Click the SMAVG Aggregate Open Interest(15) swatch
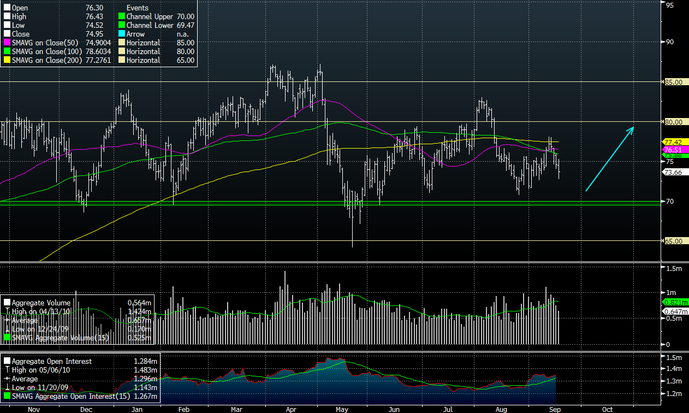The width and height of the screenshot is (689, 413). [7, 396]
